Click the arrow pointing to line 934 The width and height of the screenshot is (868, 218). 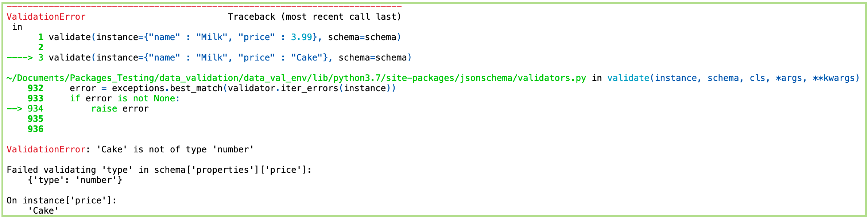pos(15,109)
